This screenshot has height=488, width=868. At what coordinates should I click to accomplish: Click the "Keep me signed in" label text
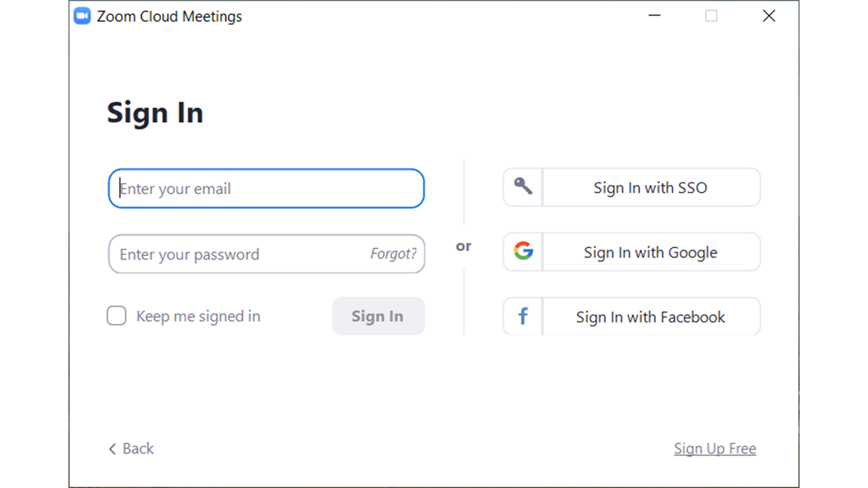pyautogui.click(x=198, y=317)
